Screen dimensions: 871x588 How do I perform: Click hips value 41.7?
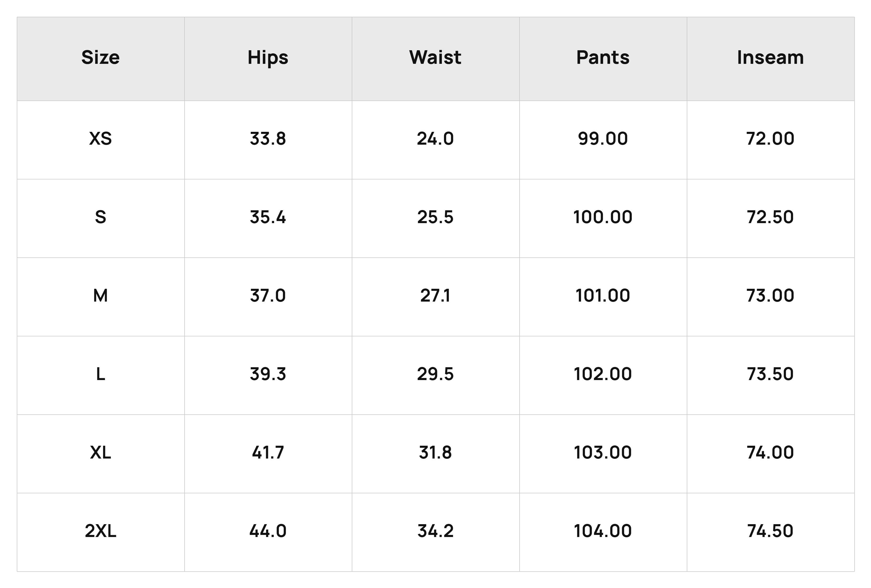(x=268, y=453)
